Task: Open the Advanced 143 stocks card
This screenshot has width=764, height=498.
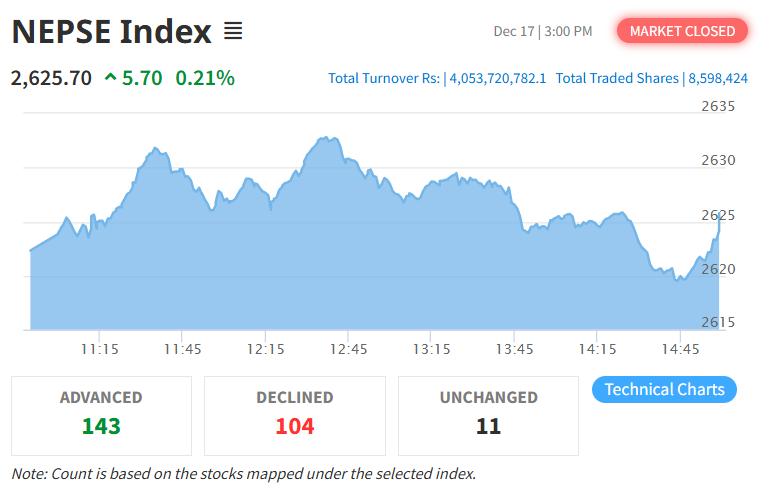Action: [101, 415]
